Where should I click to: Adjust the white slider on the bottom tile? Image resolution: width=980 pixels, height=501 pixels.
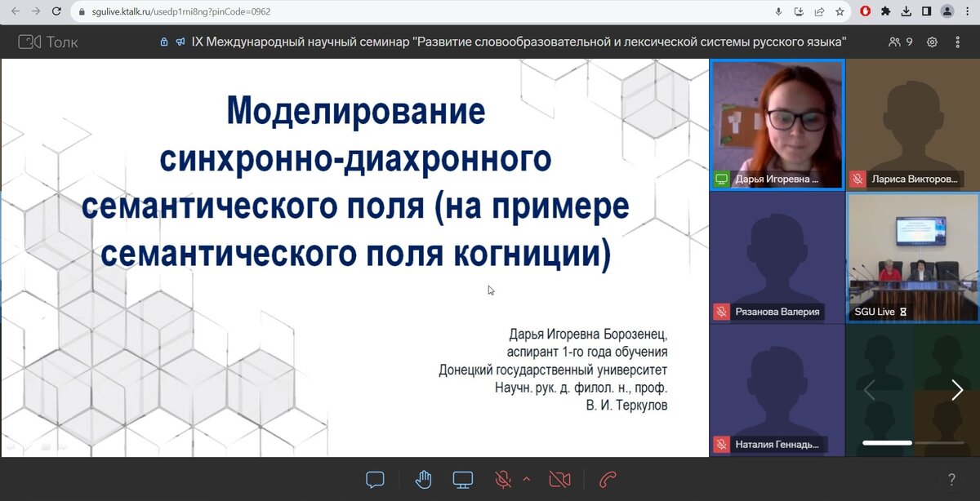(887, 443)
